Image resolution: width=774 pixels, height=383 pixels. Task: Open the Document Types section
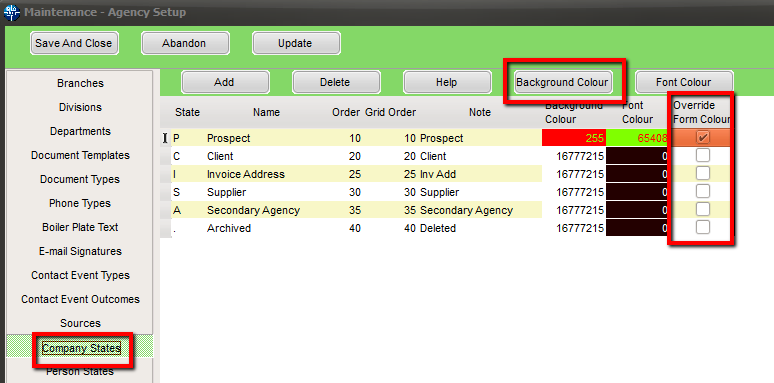(80, 179)
